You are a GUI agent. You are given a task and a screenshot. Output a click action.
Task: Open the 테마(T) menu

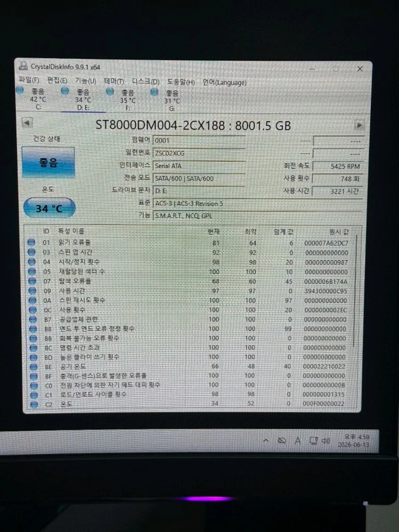point(114,81)
